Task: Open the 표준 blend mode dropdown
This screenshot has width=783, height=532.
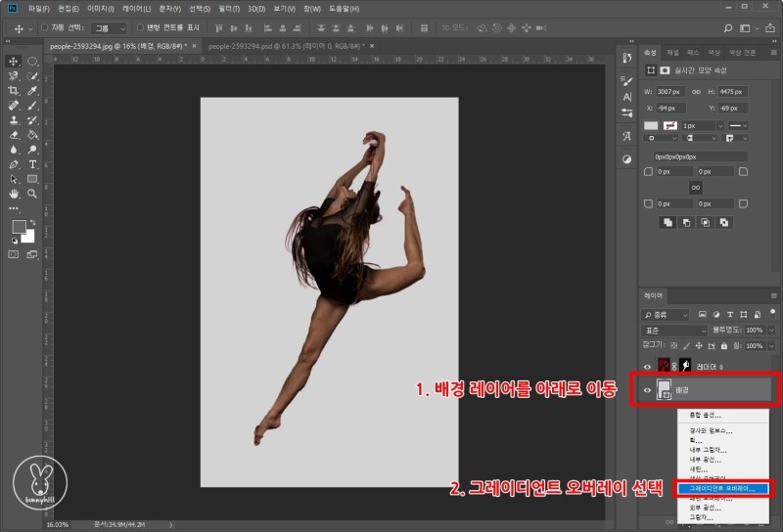Action: 673,331
